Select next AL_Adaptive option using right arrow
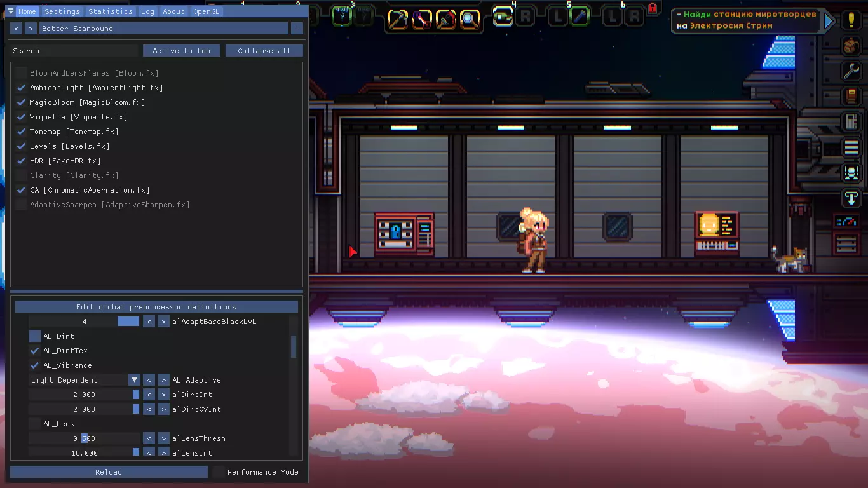The width and height of the screenshot is (868, 488). click(163, 380)
